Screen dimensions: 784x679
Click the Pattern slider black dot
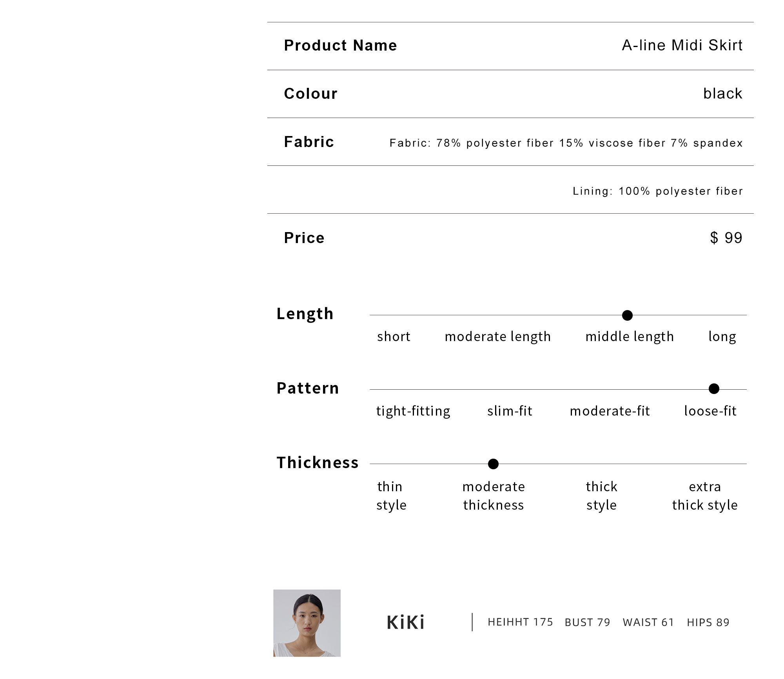pos(714,389)
